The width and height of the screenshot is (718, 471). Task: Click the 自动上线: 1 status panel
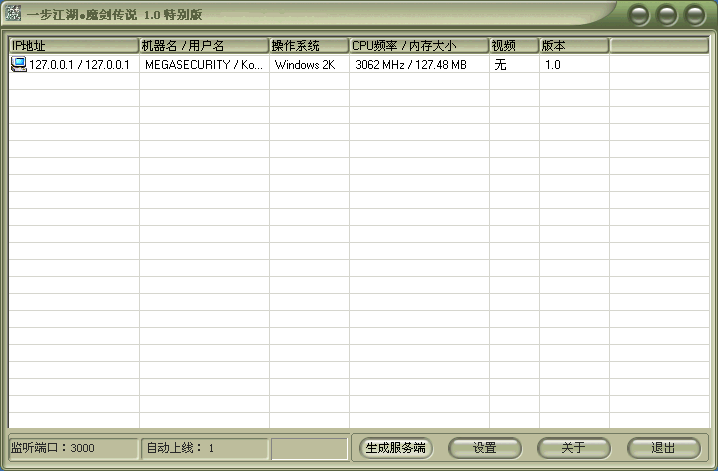(204, 448)
